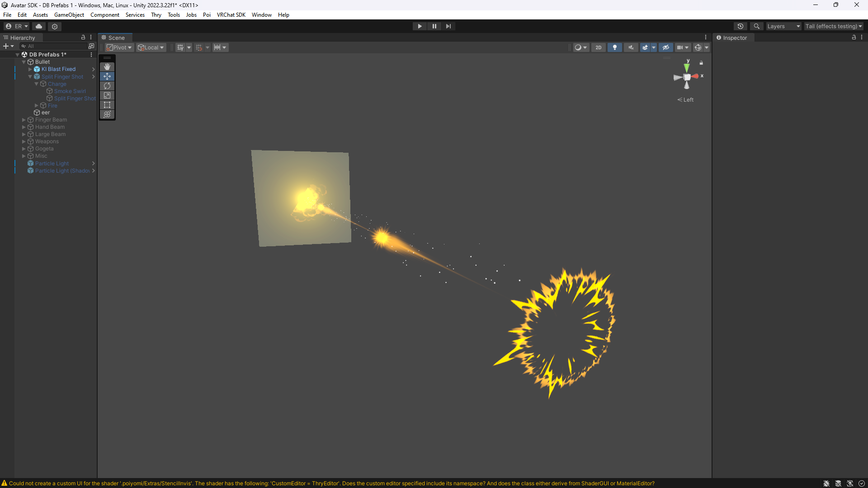Click the cloud services icon
Image resolution: width=868 pixels, height=488 pixels.
pyautogui.click(x=39, y=26)
